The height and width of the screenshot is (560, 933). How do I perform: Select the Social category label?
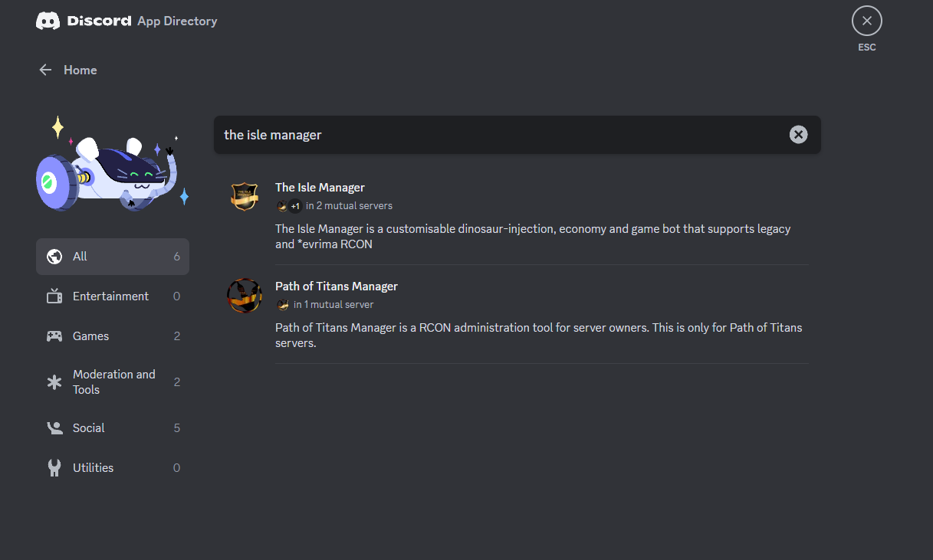[x=88, y=428]
